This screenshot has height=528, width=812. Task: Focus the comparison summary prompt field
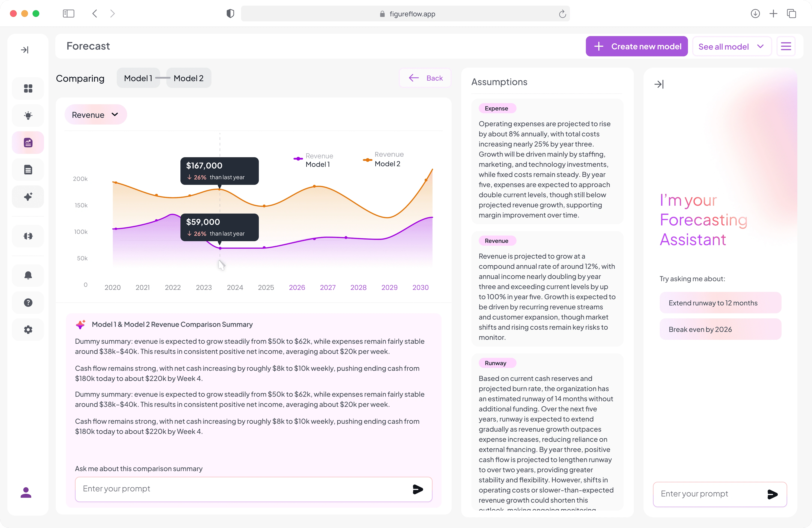254,489
